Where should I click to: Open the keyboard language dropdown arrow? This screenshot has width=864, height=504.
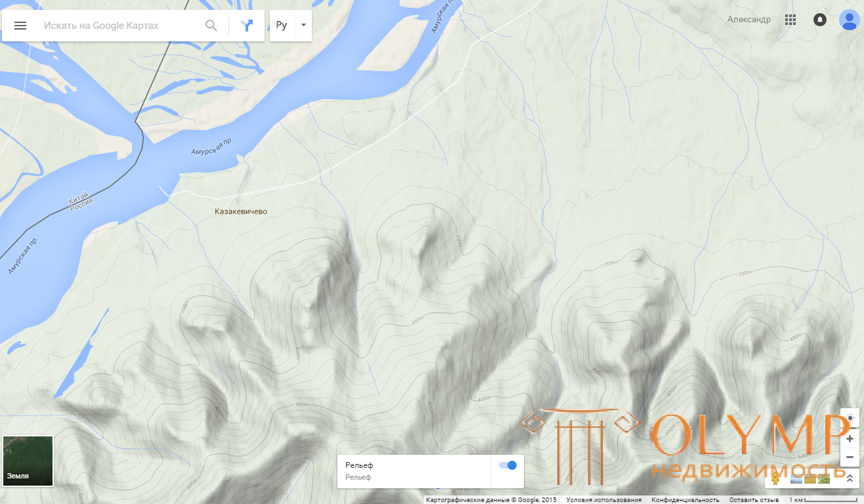point(303,26)
